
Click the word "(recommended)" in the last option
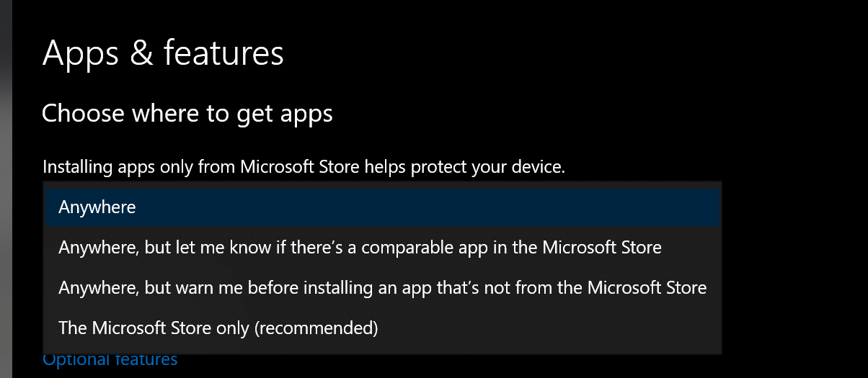[x=317, y=328]
